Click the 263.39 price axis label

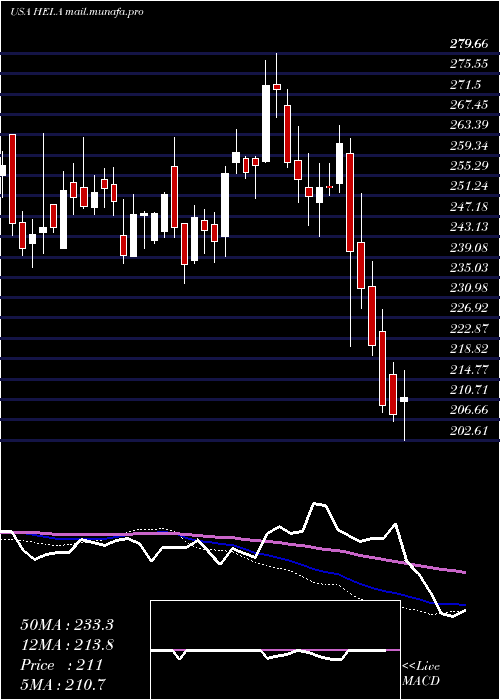click(469, 125)
